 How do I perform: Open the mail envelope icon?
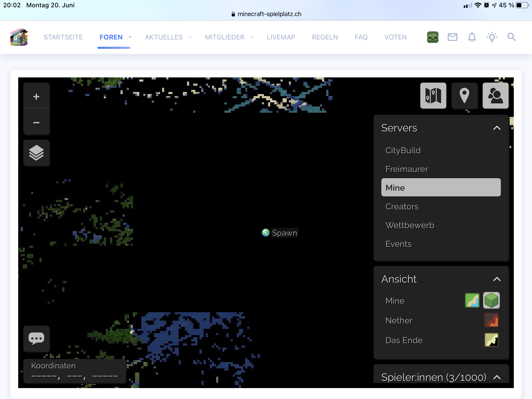tap(452, 37)
